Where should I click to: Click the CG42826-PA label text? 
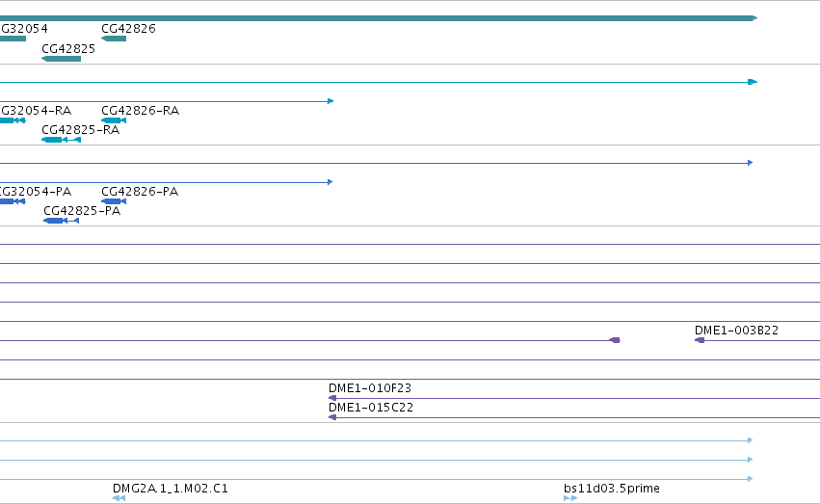[140, 192]
